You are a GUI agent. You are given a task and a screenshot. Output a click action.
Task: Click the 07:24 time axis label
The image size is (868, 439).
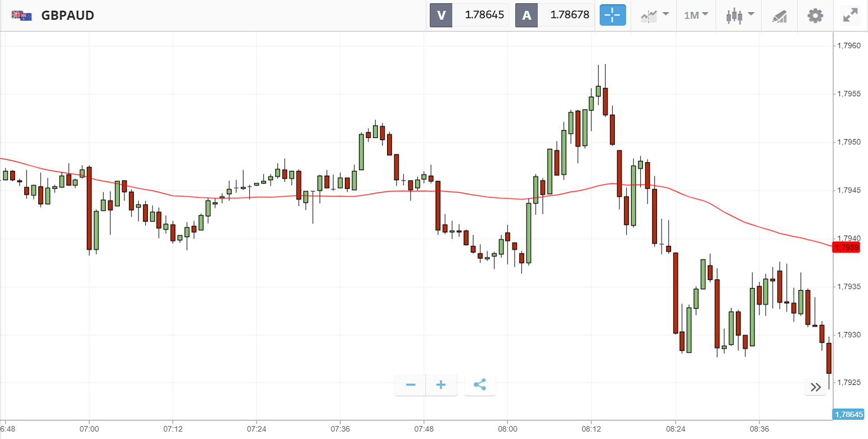coord(256,429)
